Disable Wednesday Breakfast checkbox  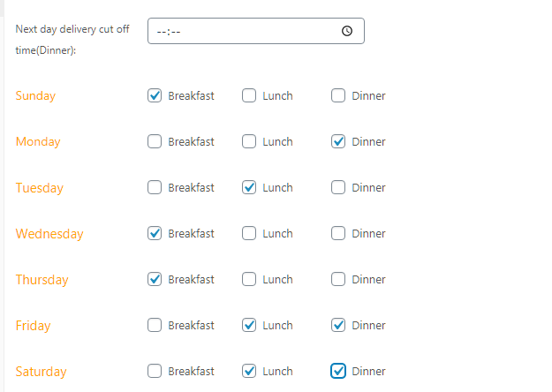[x=155, y=233]
